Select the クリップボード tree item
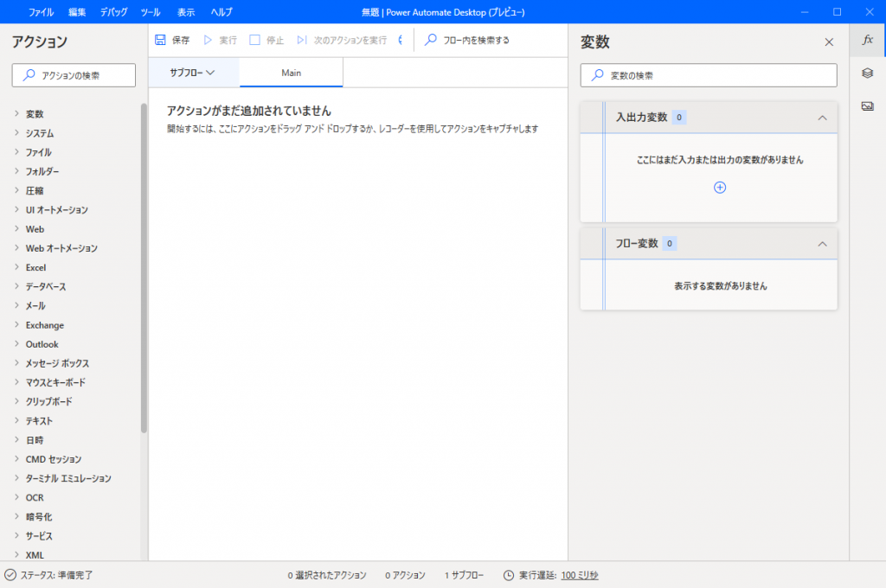 click(48, 401)
